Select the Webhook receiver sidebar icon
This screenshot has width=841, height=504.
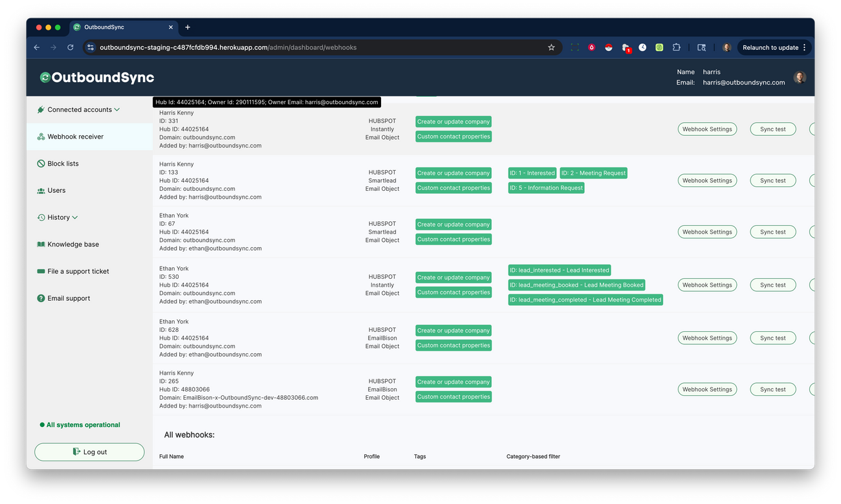click(41, 137)
